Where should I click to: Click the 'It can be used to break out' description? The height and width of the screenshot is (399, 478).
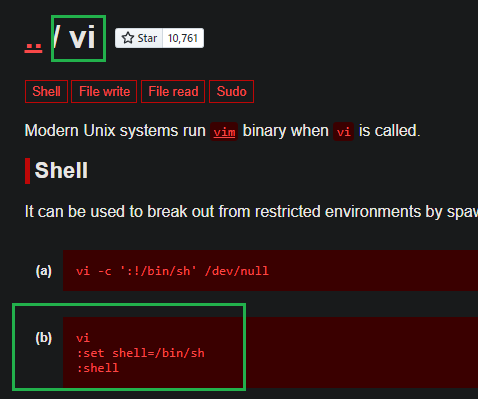click(251, 211)
